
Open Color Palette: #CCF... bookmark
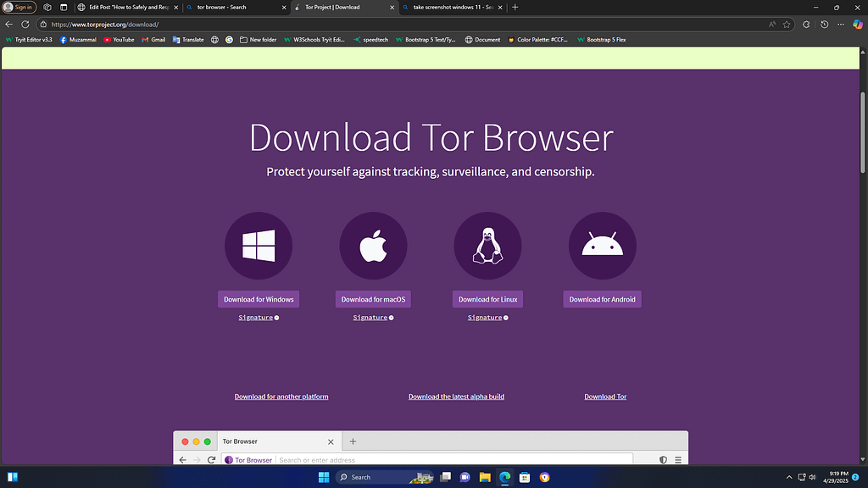click(537, 40)
